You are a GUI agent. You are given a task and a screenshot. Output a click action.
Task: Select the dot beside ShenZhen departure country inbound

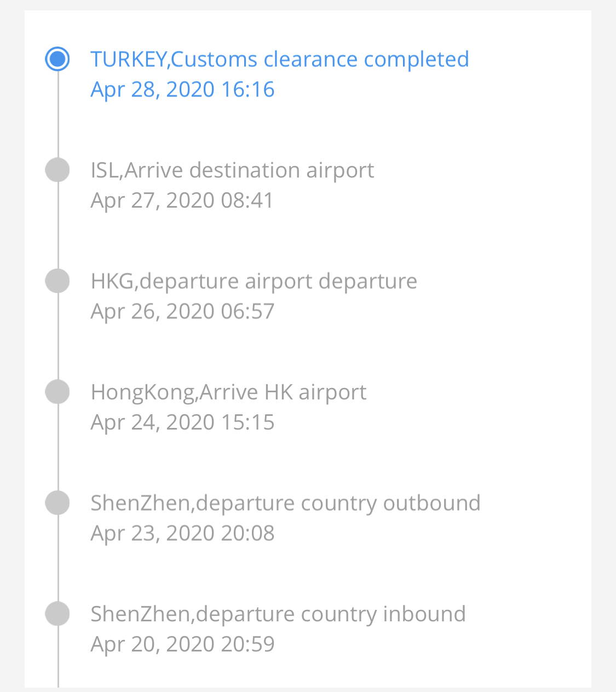(x=57, y=613)
